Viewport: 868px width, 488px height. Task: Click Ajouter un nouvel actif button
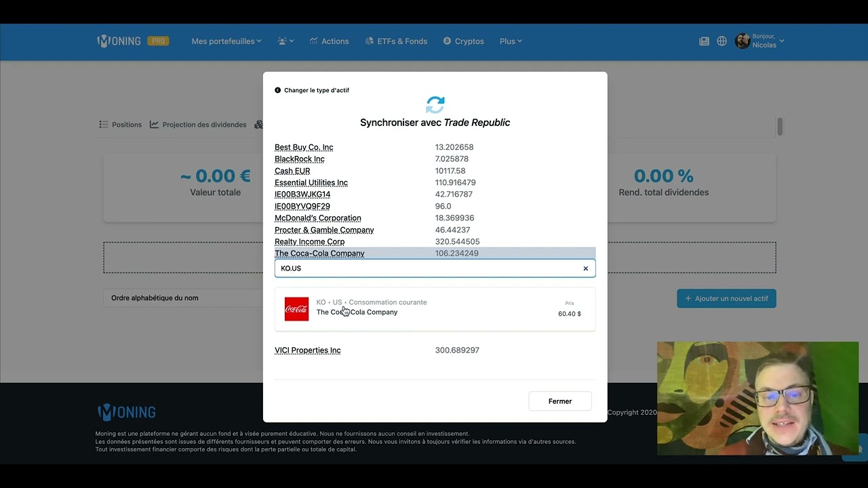(726, 298)
